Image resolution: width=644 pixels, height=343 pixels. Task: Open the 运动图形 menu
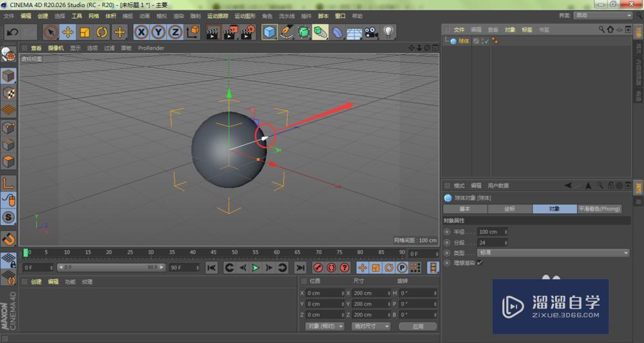pyautogui.click(x=245, y=16)
